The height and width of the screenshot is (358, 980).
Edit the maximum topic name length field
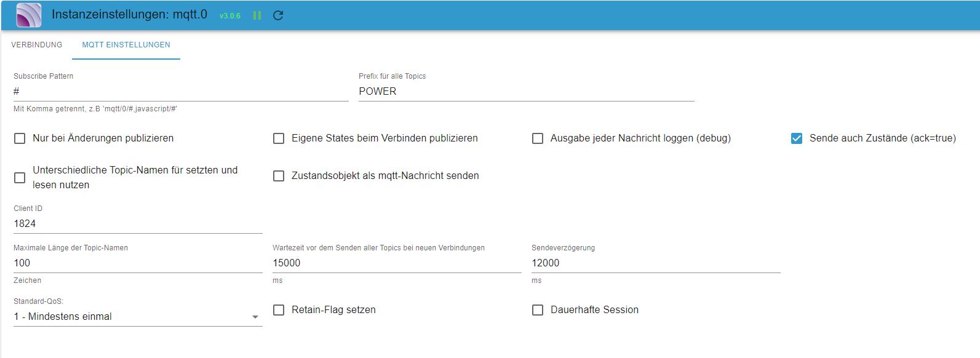[137, 263]
